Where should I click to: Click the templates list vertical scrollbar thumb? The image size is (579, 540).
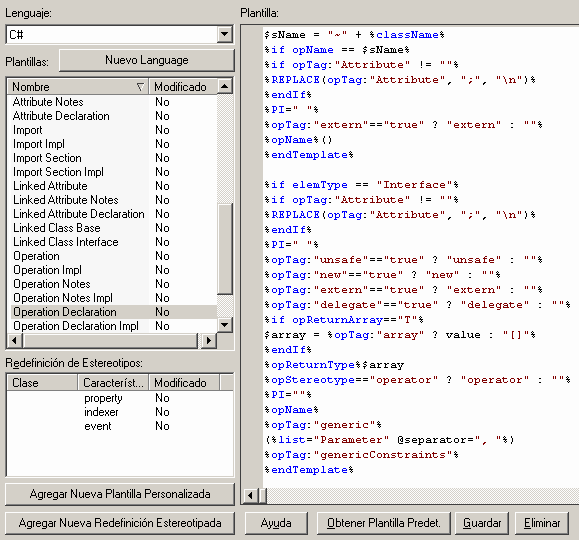point(225,248)
